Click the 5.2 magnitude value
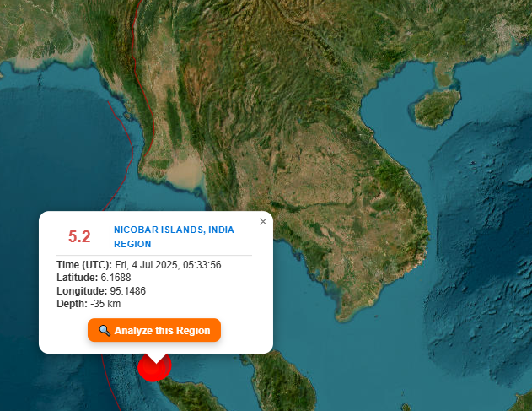Screen dimensions: 532x411 click(79, 236)
